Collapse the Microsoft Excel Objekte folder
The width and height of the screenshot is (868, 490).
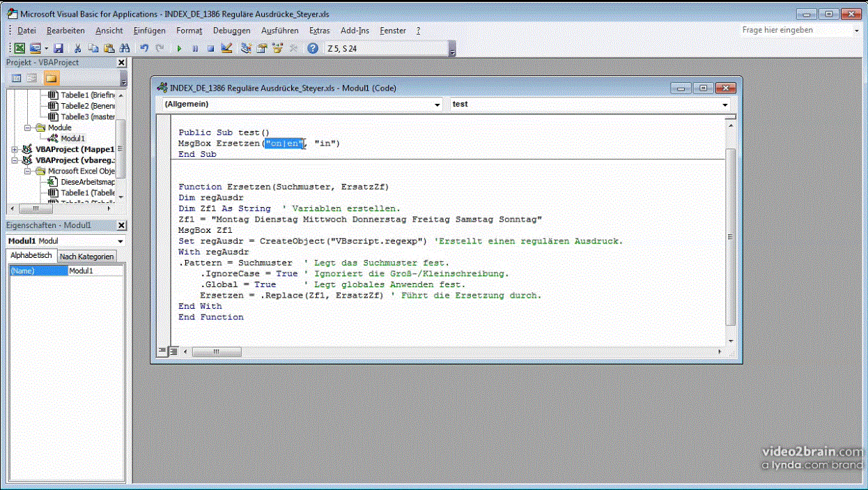pos(27,171)
